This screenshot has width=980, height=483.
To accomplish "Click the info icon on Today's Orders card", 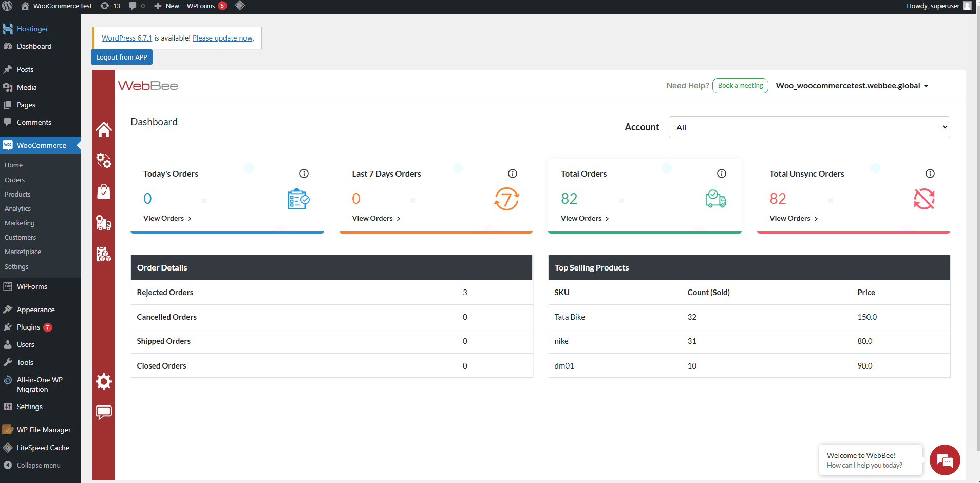I will point(304,173).
